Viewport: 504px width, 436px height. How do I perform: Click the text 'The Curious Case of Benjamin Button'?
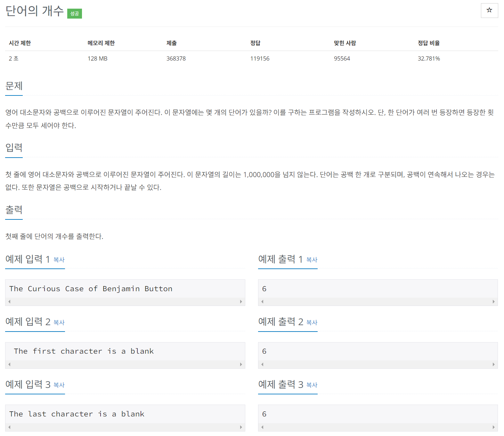coord(91,289)
